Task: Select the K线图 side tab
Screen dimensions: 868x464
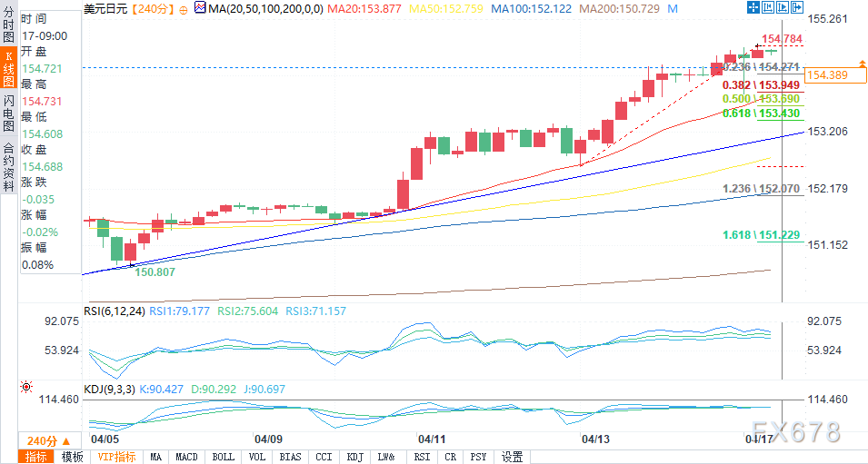Action: coord(8,69)
